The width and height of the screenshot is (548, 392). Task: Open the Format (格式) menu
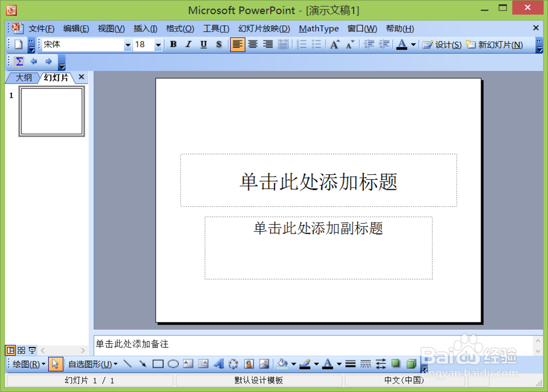(180, 29)
